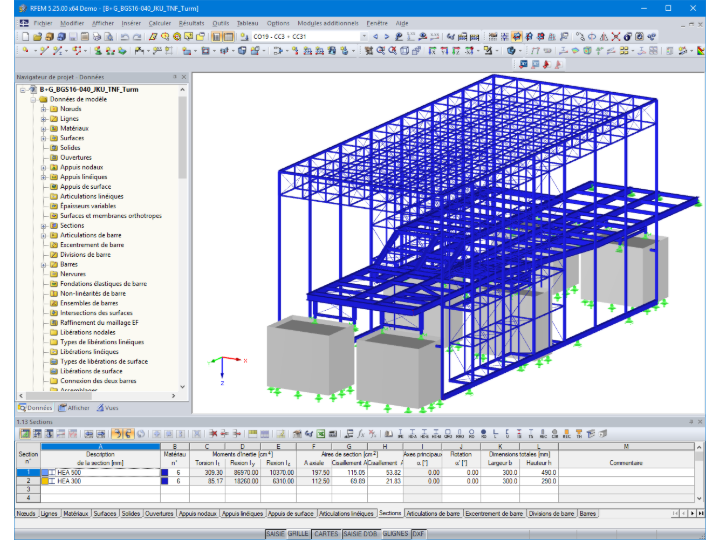Switch to the Vues navigator tab
This screenshot has width=720, height=540.
107,408
